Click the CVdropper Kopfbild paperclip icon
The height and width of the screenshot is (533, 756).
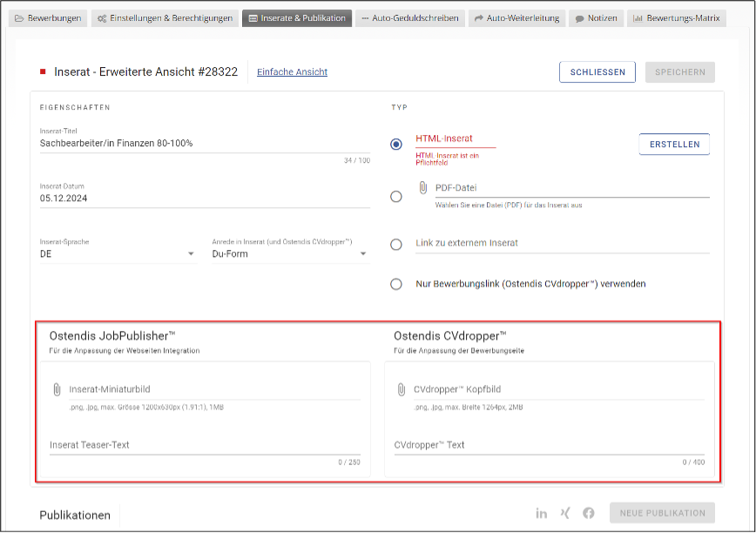(x=402, y=389)
